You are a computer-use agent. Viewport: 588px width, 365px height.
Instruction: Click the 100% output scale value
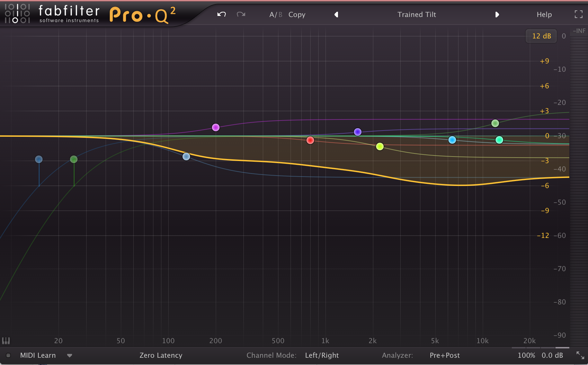pyautogui.click(x=526, y=355)
